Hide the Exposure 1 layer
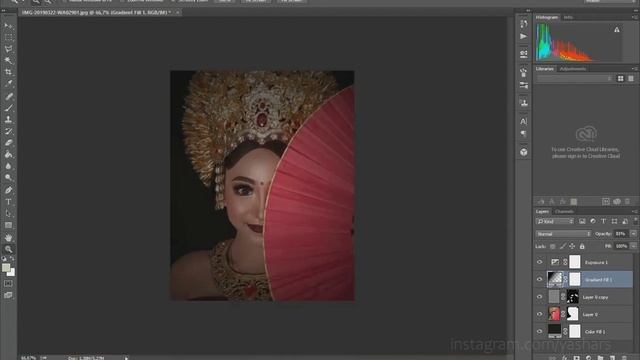 (540, 262)
